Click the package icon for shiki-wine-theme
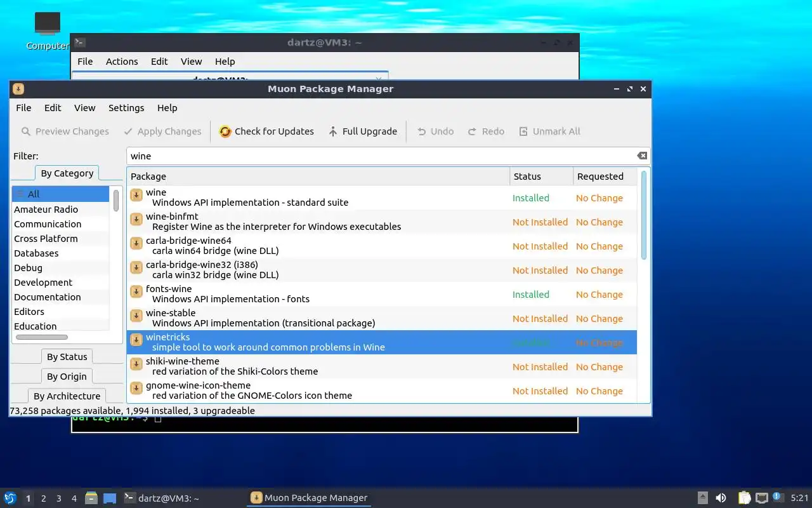This screenshot has height=508, width=812. click(x=136, y=364)
